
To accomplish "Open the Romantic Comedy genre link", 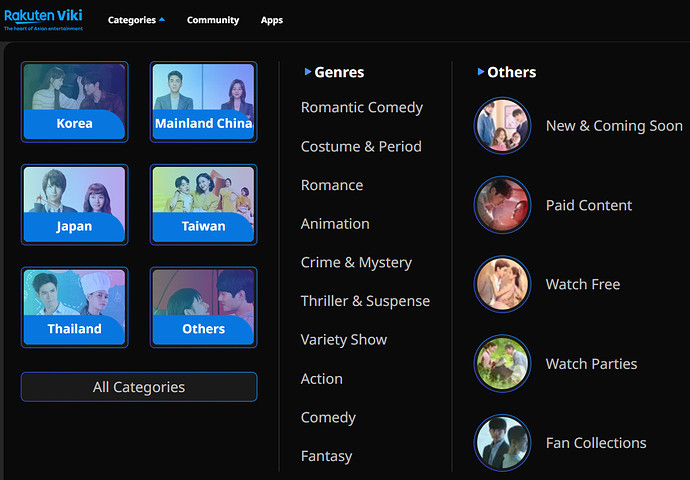I will click(361, 107).
